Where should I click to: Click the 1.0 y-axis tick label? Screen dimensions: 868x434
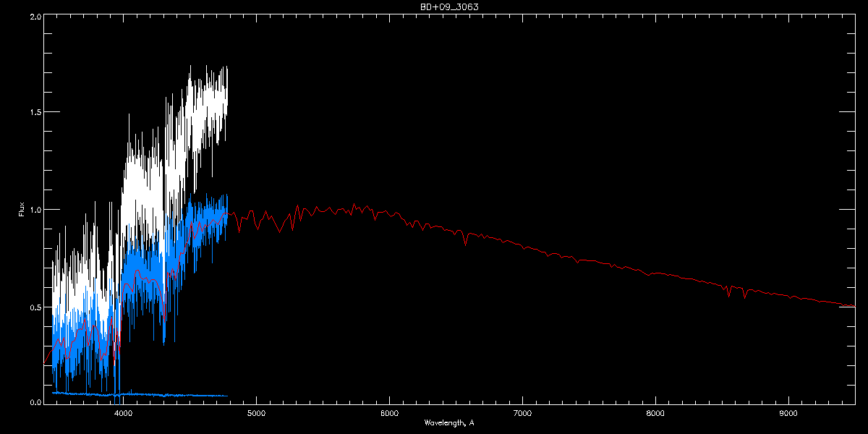[35, 210]
